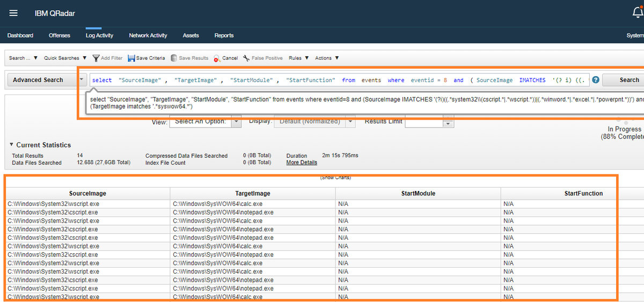
Task: Open the Rules dropdown
Action: click(298, 58)
